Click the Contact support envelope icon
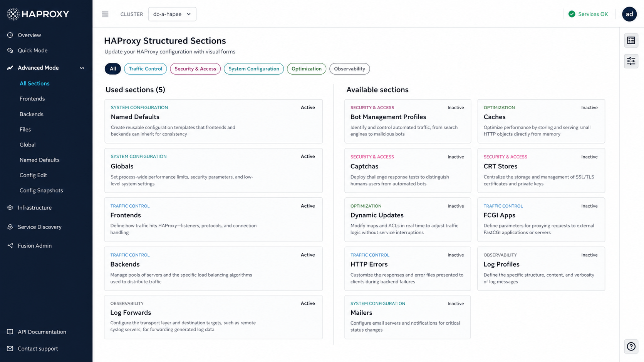The width and height of the screenshot is (644, 362). pos(10,349)
